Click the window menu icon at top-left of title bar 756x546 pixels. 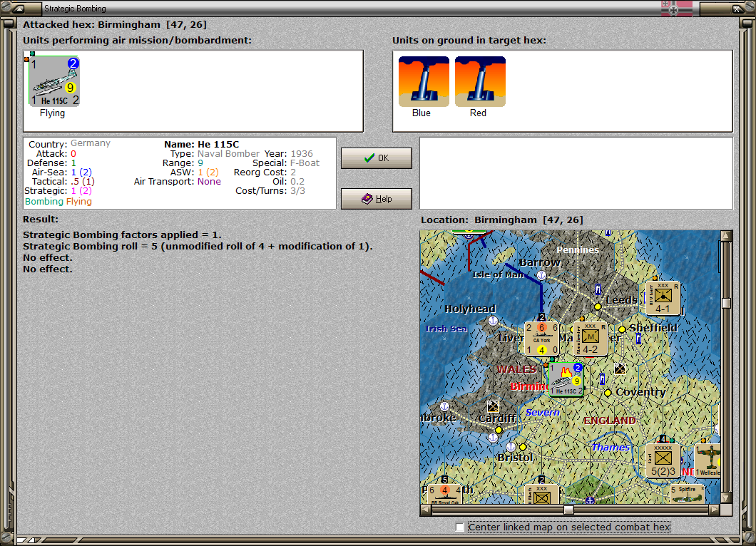pyautogui.click(x=19, y=8)
